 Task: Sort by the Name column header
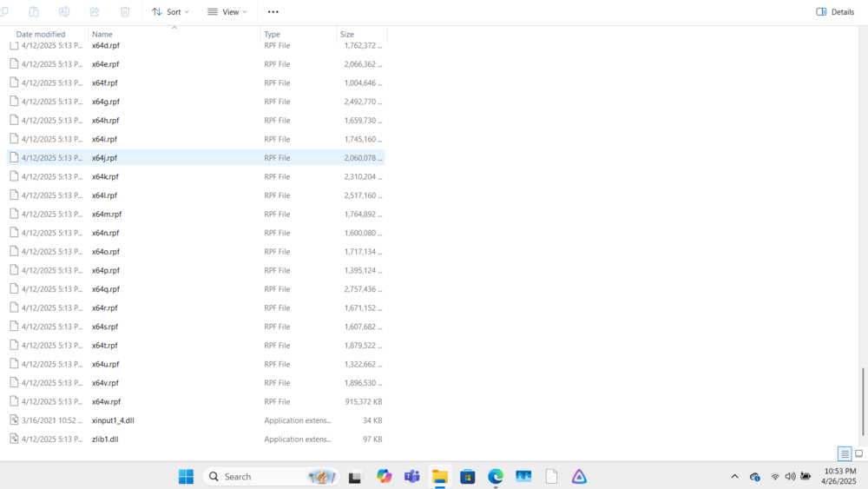[x=102, y=35]
